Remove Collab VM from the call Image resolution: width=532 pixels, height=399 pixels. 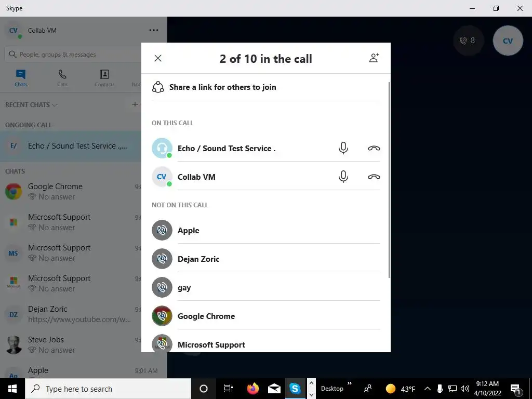[x=374, y=177]
